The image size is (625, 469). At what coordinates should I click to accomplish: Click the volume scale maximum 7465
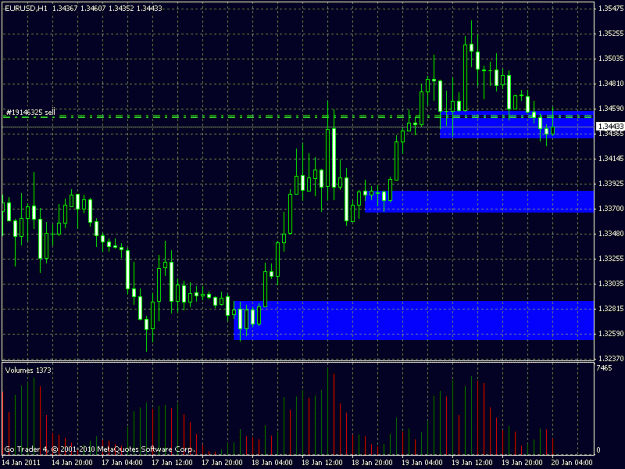click(x=604, y=368)
